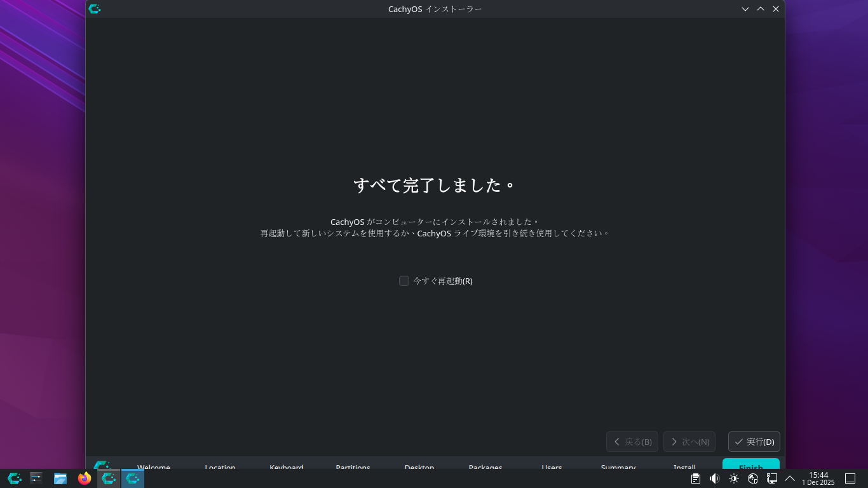Click the window title CachyOS インストーラー
Image resolution: width=868 pixels, height=488 pixels.
pyautogui.click(x=435, y=9)
